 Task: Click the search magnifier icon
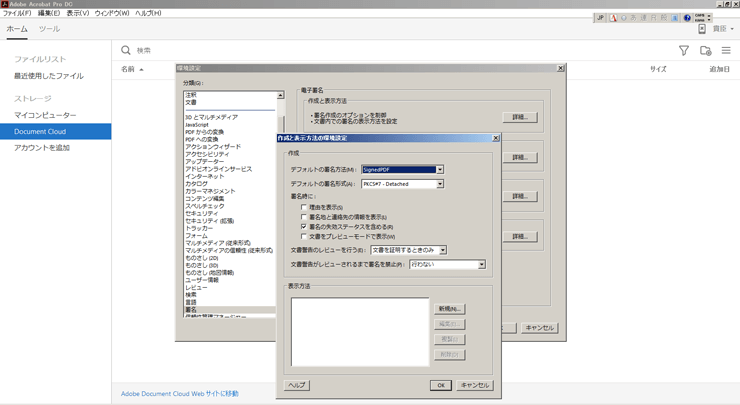[x=126, y=50]
